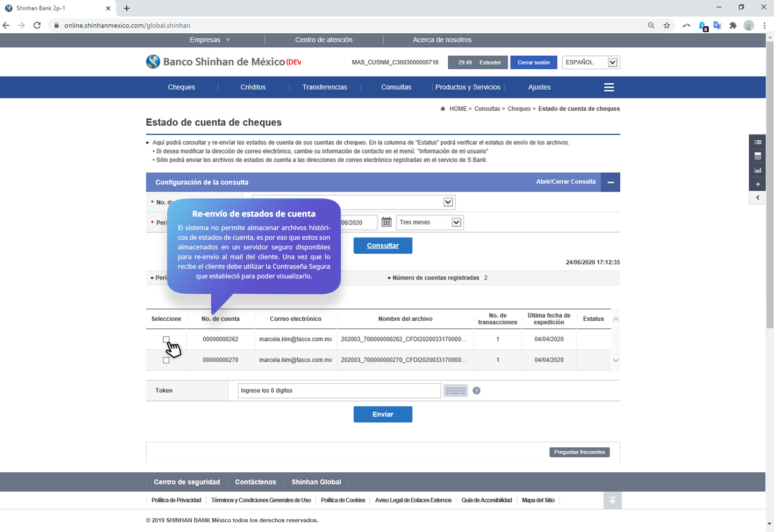The height and width of the screenshot is (532, 774).
Task: Extend the session with Extender
Action: (490, 62)
